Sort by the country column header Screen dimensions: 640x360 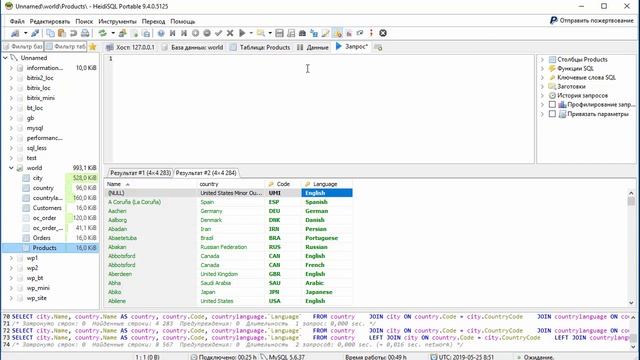tap(230, 184)
